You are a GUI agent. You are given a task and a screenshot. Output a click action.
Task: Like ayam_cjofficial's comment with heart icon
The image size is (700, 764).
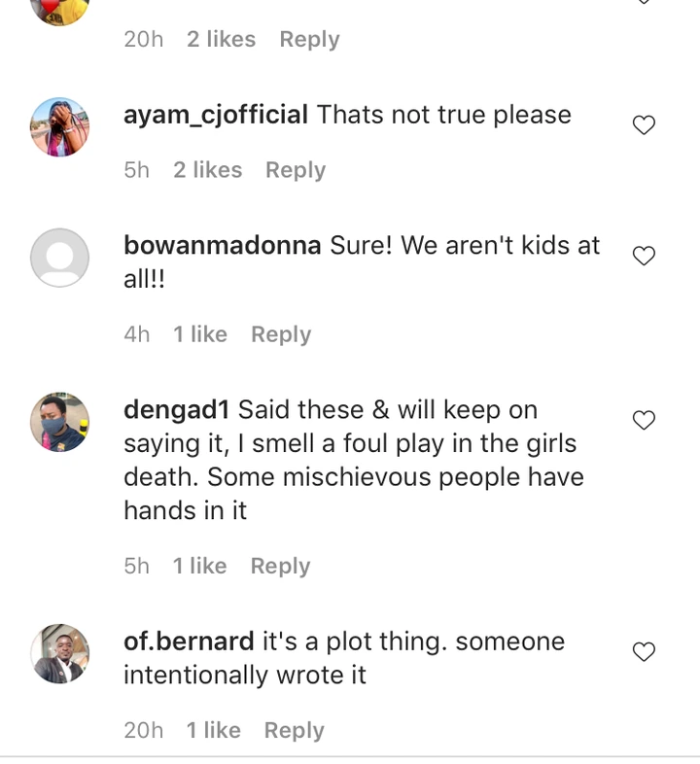pyautogui.click(x=644, y=125)
